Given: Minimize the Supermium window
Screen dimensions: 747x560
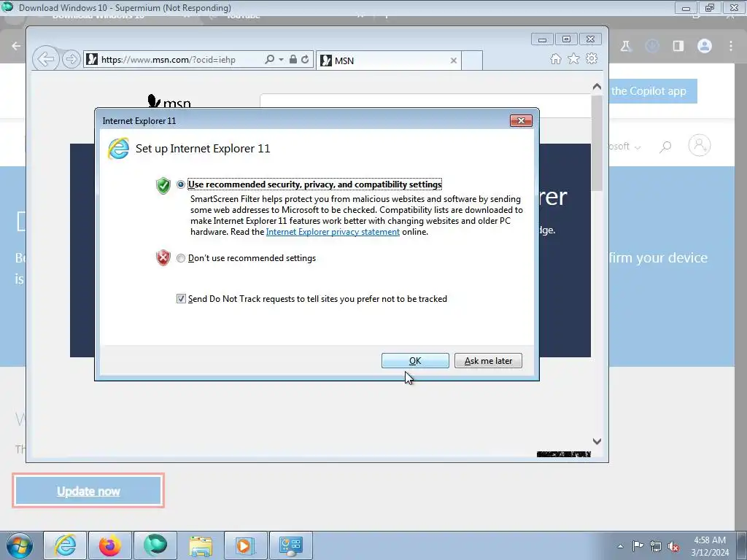Looking at the screenshot, I should 686,7.
